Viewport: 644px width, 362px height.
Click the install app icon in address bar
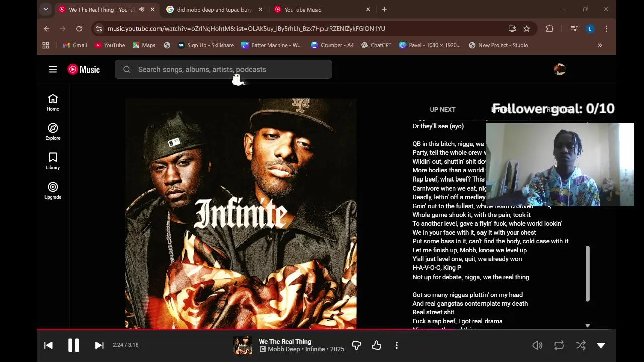(512, 29)
